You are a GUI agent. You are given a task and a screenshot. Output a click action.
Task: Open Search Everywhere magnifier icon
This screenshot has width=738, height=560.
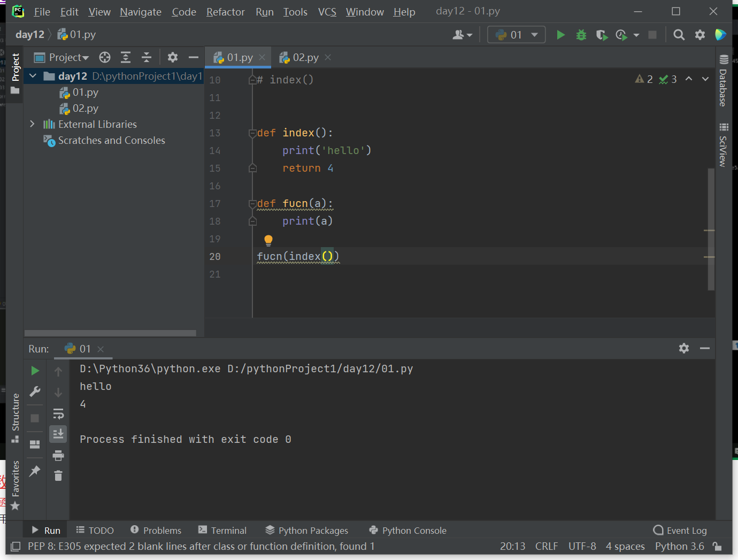point(679,35)
